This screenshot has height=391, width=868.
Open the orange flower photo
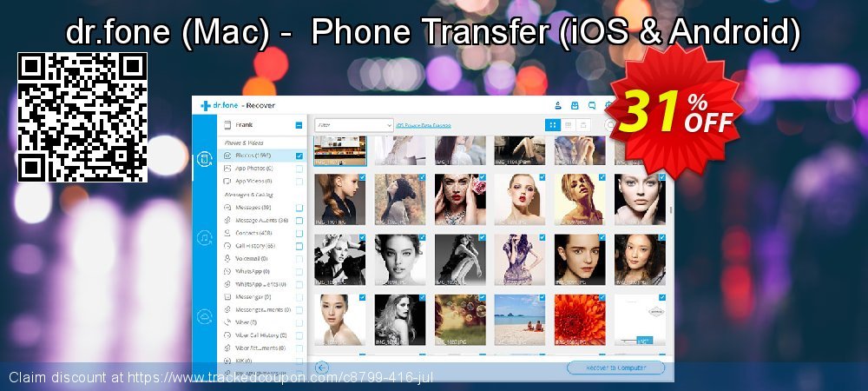580,320
